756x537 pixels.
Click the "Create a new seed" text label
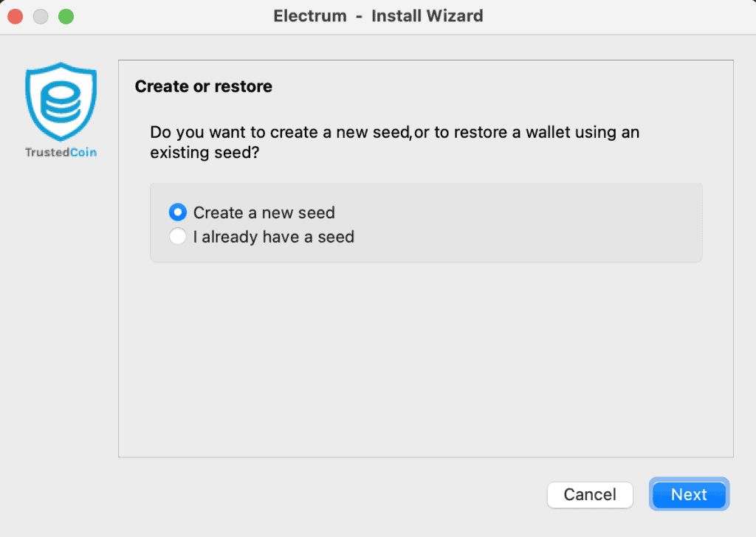[264, 212]
